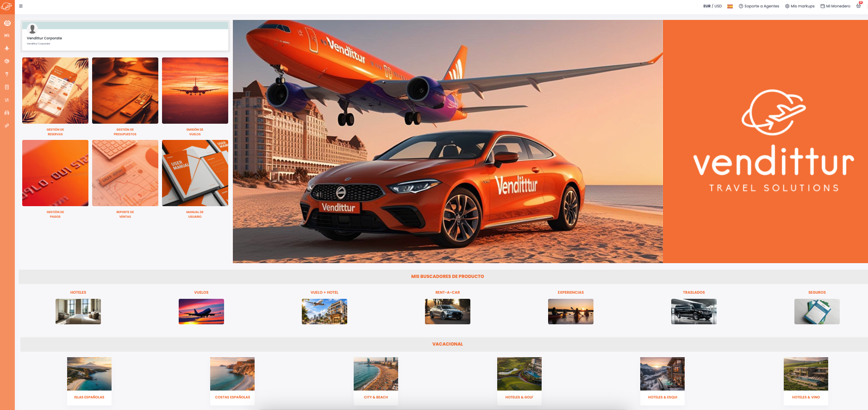Open the City & Beach vacation card

coord(376,381)
